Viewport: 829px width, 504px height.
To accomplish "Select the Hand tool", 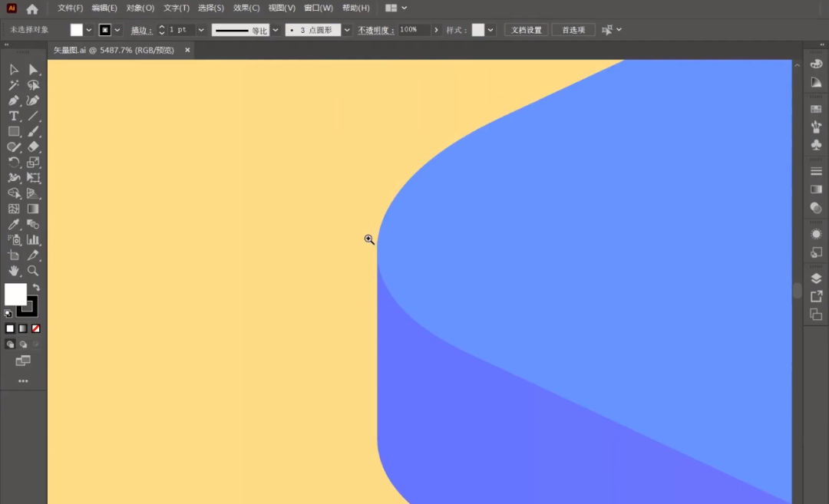I will (14, 271).
